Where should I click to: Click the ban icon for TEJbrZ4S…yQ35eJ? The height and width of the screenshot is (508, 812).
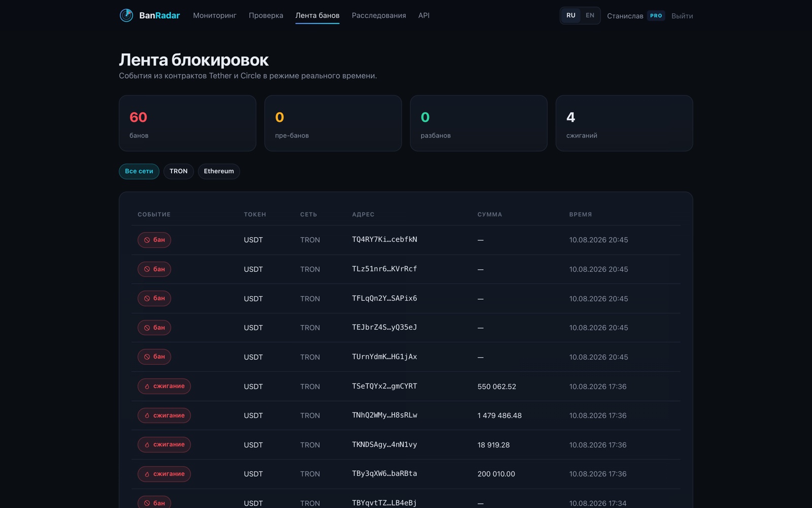[x=147, y=328]
